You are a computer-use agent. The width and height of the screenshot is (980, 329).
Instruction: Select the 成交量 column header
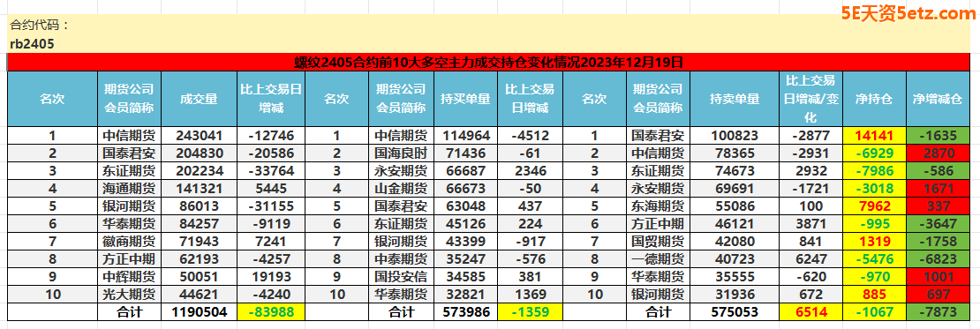point(199,99)
